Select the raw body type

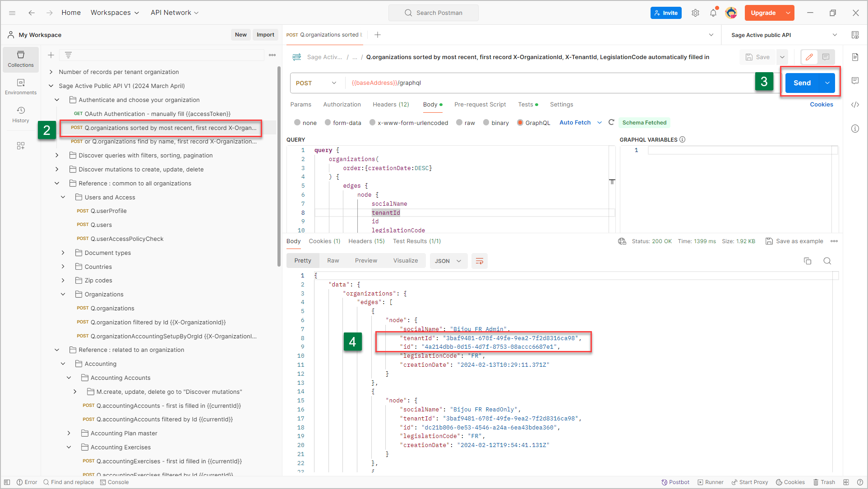465,123
